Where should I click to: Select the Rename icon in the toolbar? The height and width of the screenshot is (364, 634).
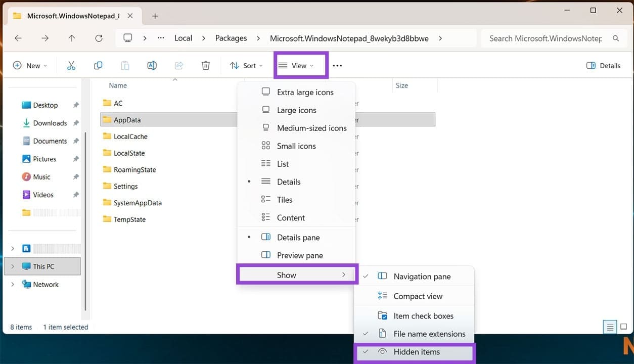(x=152, y=65)
